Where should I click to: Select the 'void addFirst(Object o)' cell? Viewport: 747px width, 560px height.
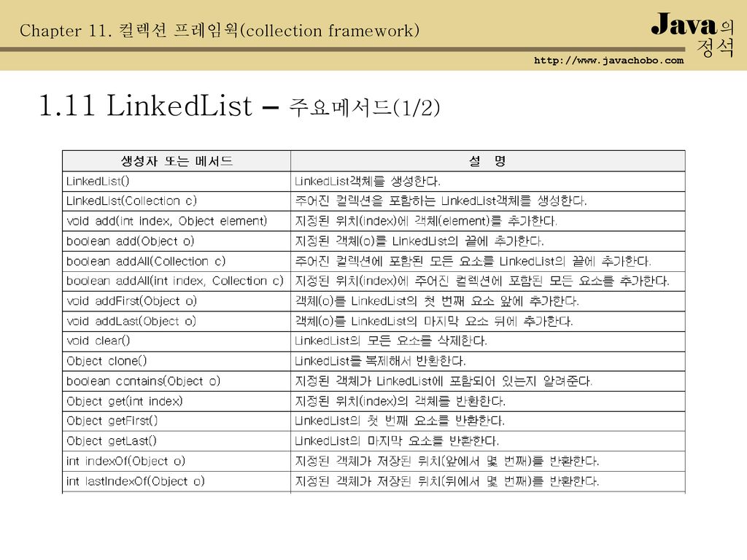pyautogui.click(x=177, y=301)
